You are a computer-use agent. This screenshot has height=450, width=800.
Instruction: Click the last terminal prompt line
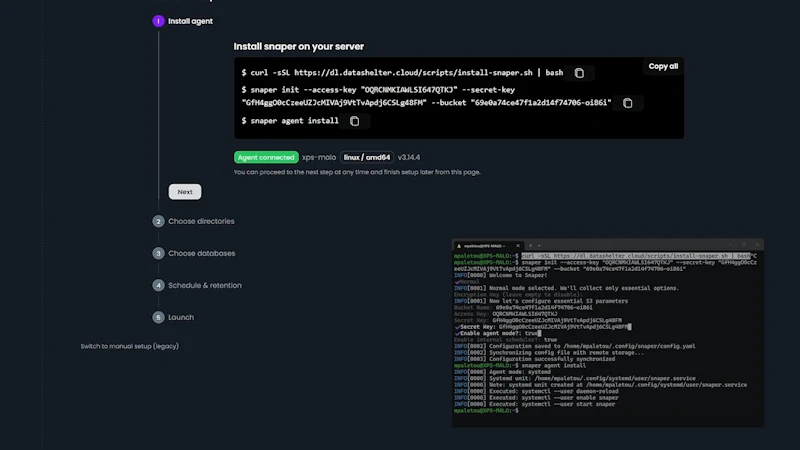click(x=486, y=411)
